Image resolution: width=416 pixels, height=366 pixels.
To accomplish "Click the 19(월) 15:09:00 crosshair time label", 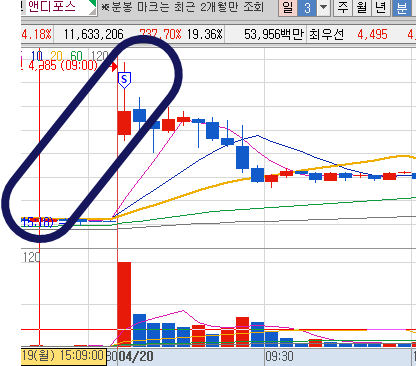I will [x=64, y=356].
